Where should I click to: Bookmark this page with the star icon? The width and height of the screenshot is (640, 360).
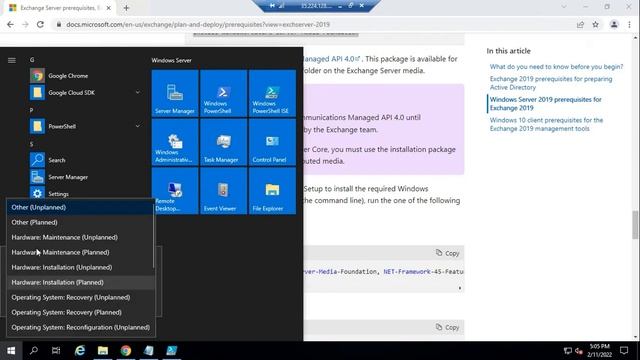pos(596,24)
